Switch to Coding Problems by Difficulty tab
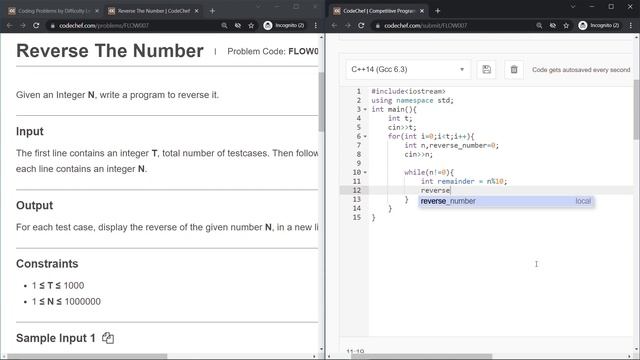The image size is (640, 360). [x=53, y=11]
